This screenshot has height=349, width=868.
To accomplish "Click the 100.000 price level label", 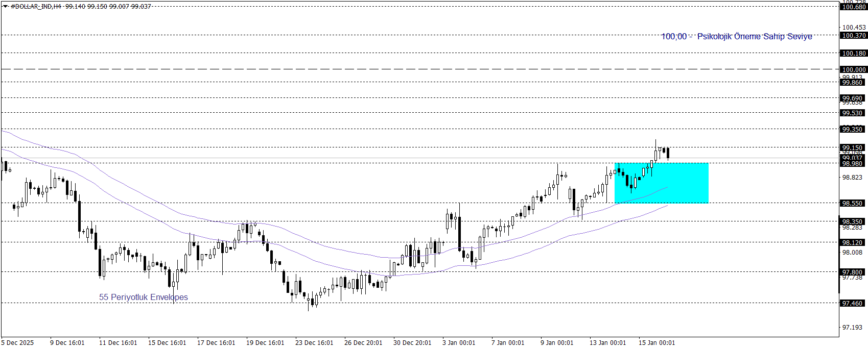I will click(x=854, y=69).
